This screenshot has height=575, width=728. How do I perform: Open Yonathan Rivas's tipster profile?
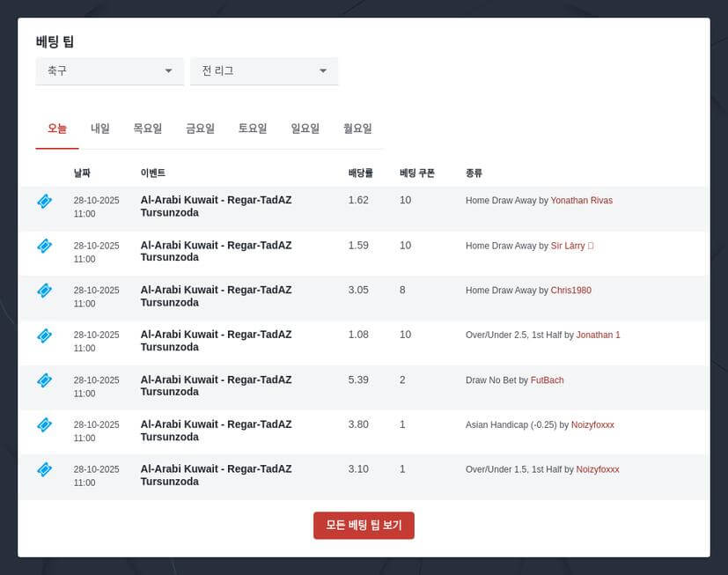pyautogui.click(x=581, y=200)
